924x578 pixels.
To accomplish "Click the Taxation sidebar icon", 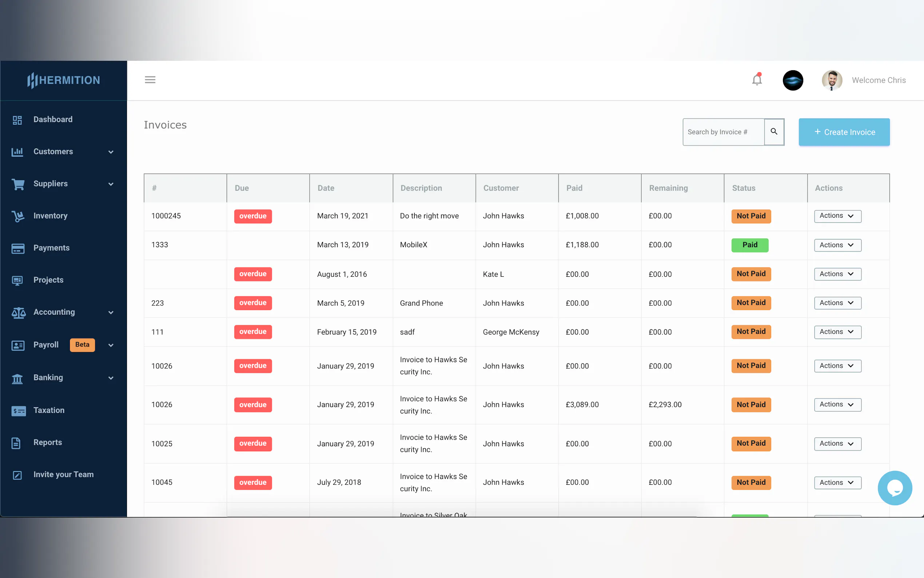I will pos(18,411).
